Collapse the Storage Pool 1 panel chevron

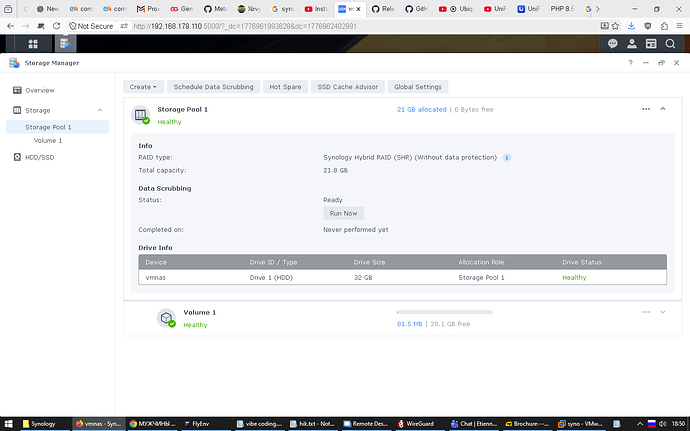tap(663, 109)
